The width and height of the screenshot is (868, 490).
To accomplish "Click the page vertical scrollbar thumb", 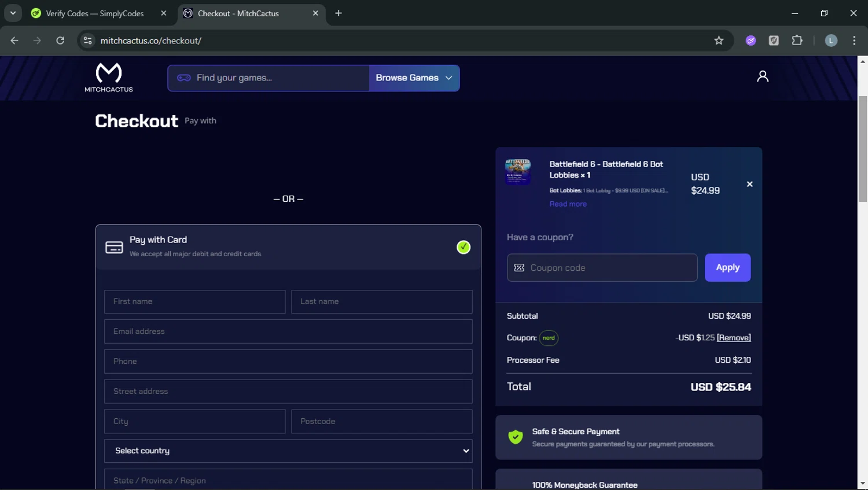I will point(863,149).
